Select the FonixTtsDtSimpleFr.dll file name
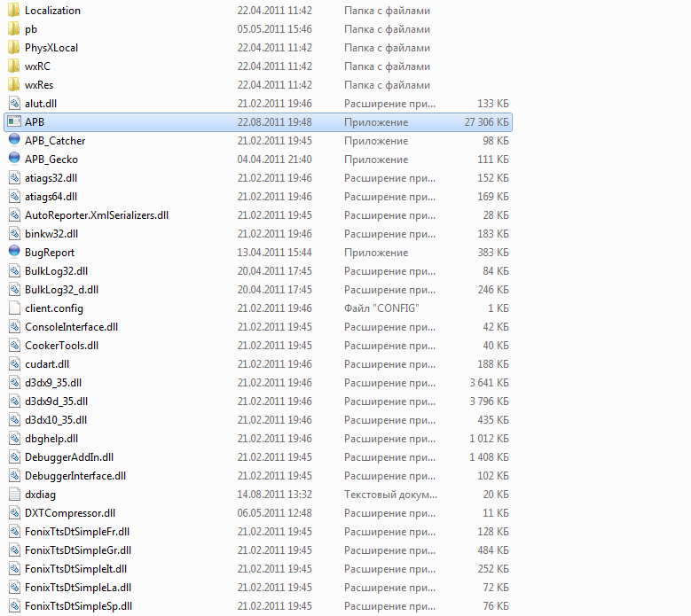The height and width of the screenshot is (616, 691). pyautogui.click(x=77, y=532)
